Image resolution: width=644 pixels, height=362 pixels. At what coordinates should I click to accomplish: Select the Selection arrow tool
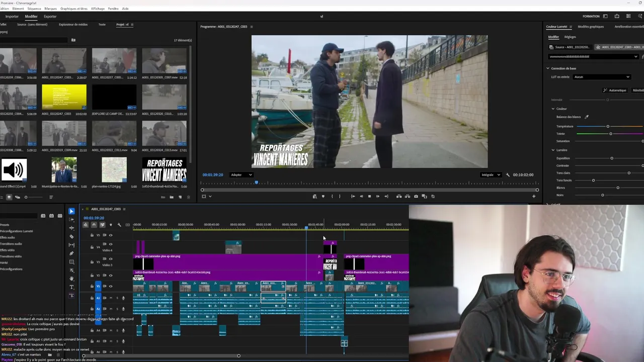pyautogui.click(x=71, y=211)
